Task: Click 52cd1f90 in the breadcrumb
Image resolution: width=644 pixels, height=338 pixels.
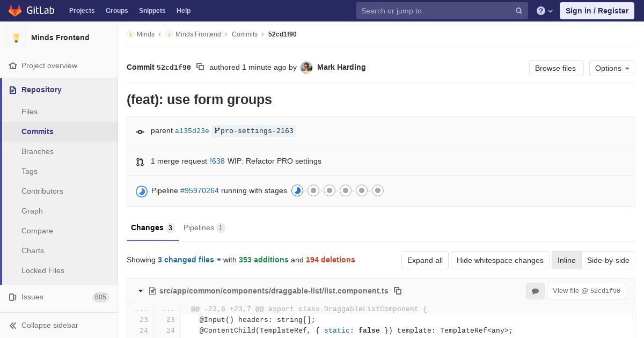Action: tap(282, 34)
